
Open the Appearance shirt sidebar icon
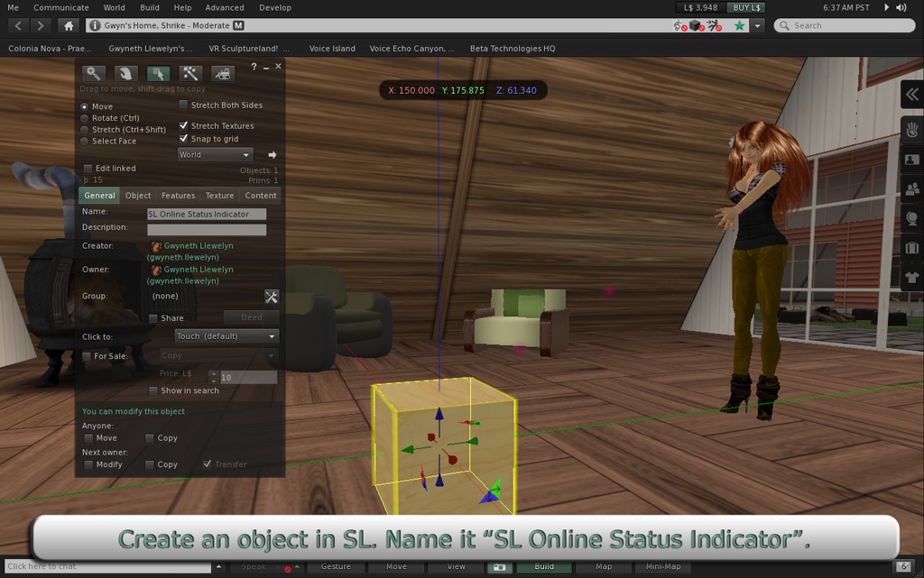tap(912, 277)
